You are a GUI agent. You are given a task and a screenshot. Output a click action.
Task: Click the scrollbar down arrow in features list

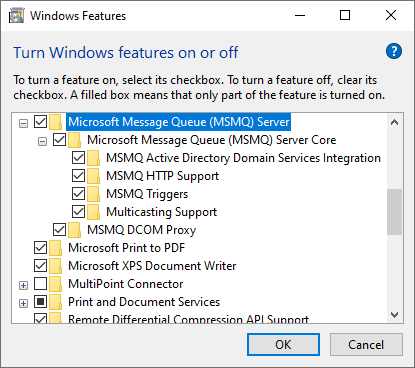395,314
